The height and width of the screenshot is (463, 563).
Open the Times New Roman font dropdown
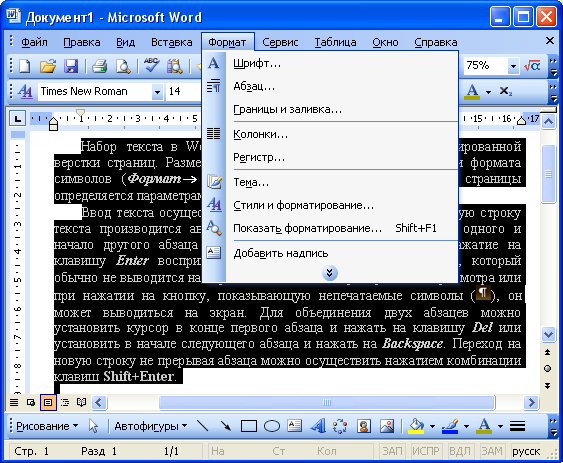pyautogui.click(x=157, y=92)
